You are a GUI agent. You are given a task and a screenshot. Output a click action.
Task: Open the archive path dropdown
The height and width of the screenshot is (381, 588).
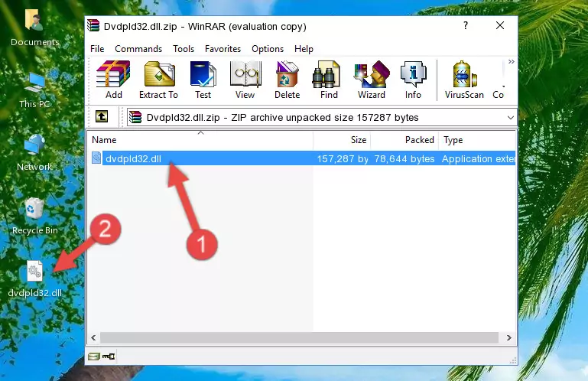pos(510,118)
